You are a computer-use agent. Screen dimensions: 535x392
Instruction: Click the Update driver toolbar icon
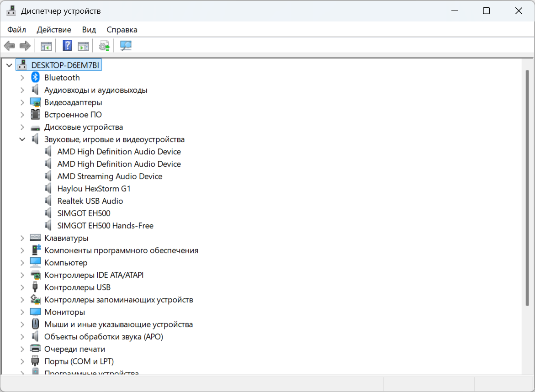[x=105, y=46]
